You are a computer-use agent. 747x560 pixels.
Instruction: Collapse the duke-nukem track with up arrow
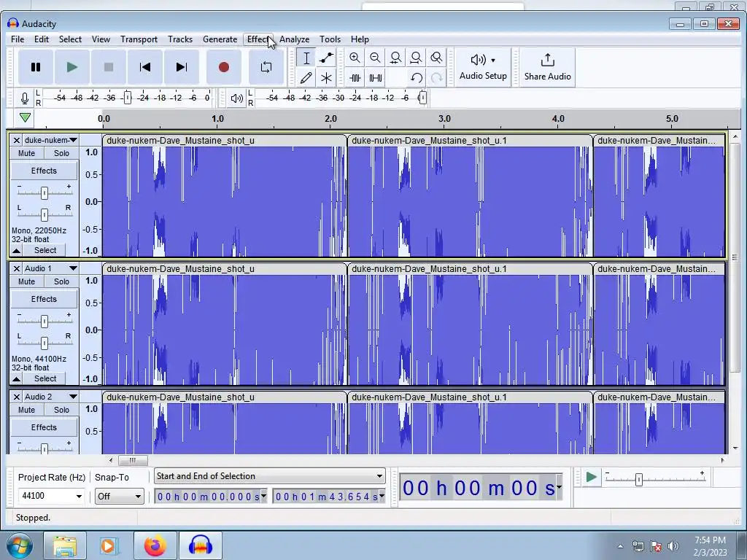(16, 251)
